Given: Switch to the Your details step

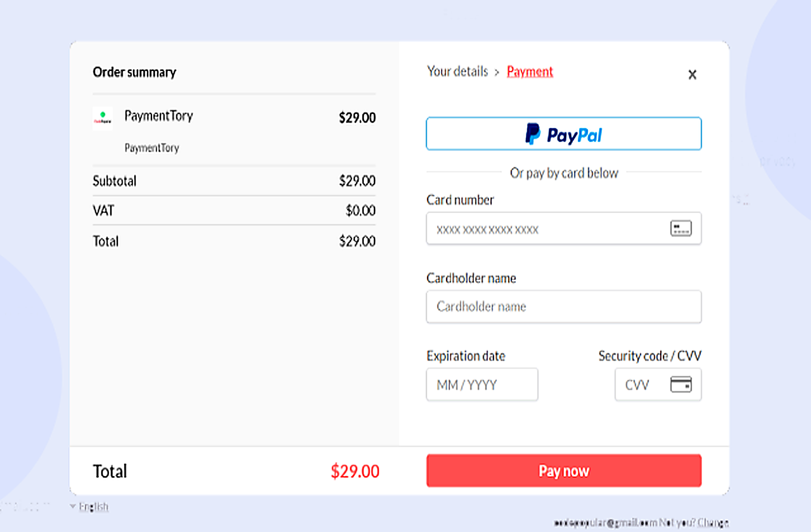Looking at the screenshot, I should pyautogui.click(x=457, y=71).
